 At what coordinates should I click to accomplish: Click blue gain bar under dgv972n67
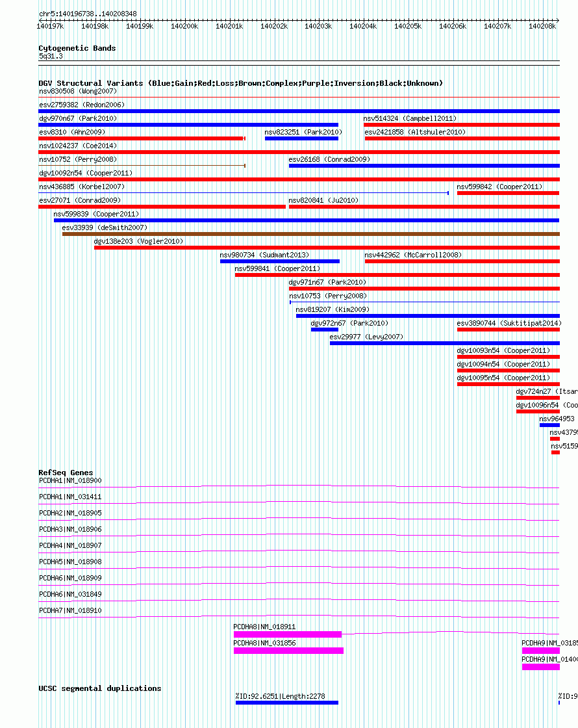pos(325,330)
